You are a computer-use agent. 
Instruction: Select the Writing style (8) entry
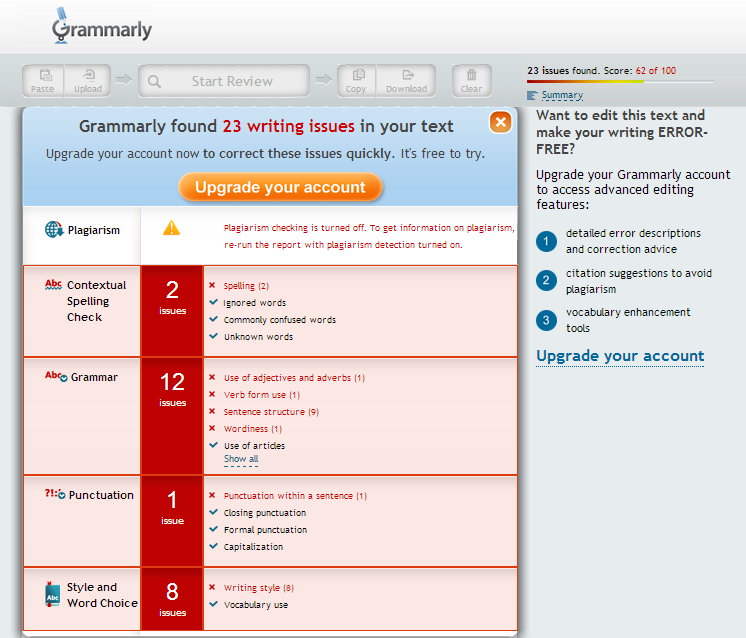258,588
